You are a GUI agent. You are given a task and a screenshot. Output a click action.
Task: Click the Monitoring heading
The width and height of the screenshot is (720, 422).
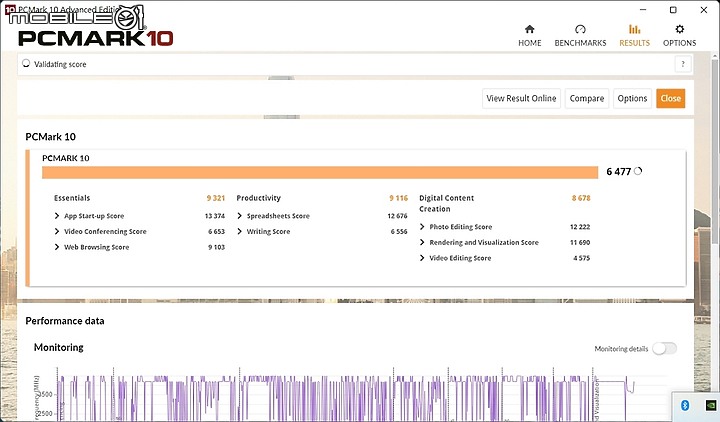click(x=59, y=348)
